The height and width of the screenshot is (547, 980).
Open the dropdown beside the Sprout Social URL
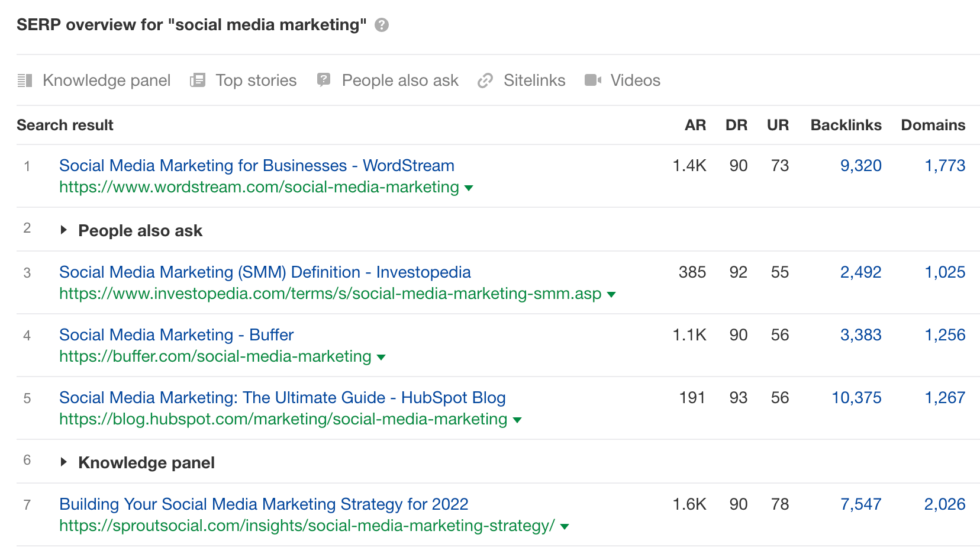(x=565, y=526)
